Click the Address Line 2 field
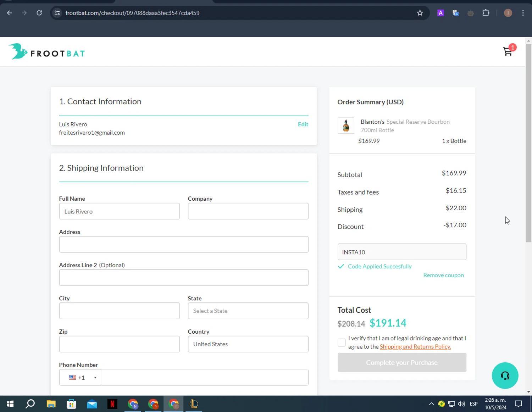Image resolution: width=532 pixels, height=412 pixels. (184, 278)
